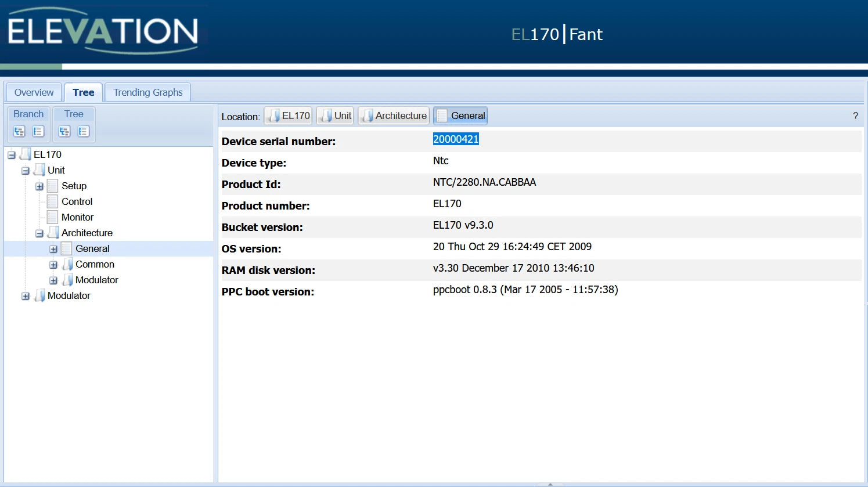
Task: Expand the Common node
Action: [53, 265]
